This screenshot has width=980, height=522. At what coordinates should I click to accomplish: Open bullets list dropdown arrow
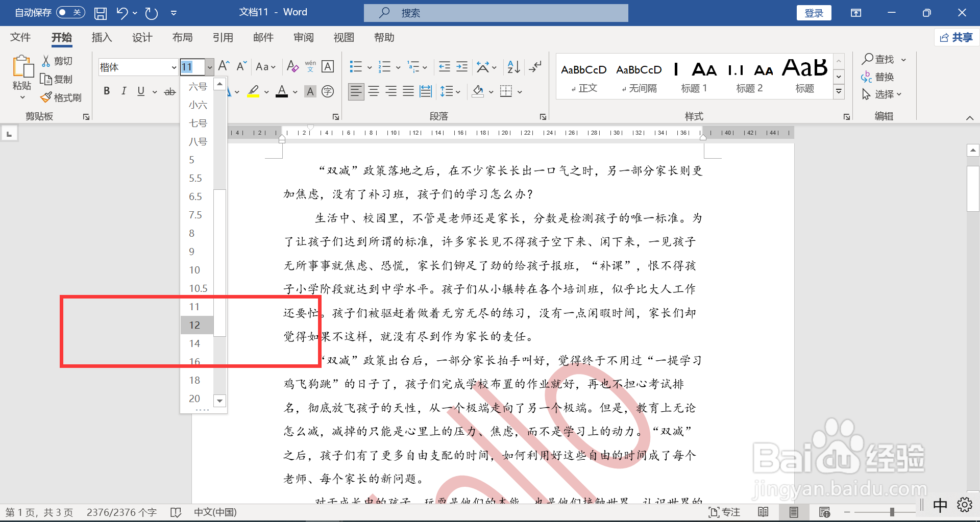point(370,67)
